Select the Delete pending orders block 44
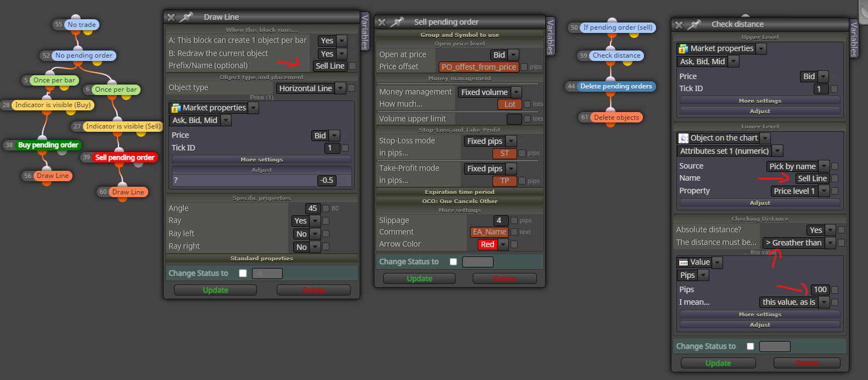Image resolution: width=868 pixels, height=380 pixels. coord(616,86)
